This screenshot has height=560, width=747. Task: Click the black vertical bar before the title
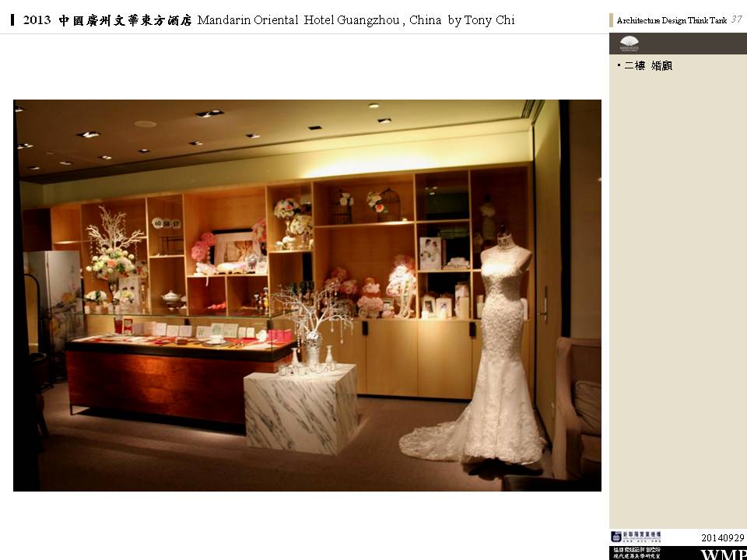13,20
